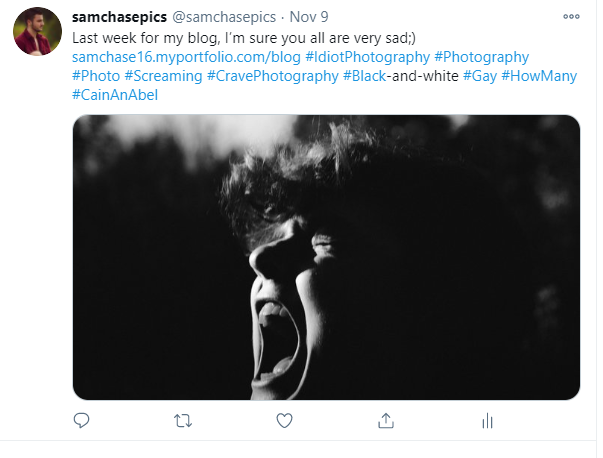Click the Nov 9 timestamp
603x458 pixels.
click(309, 17)
